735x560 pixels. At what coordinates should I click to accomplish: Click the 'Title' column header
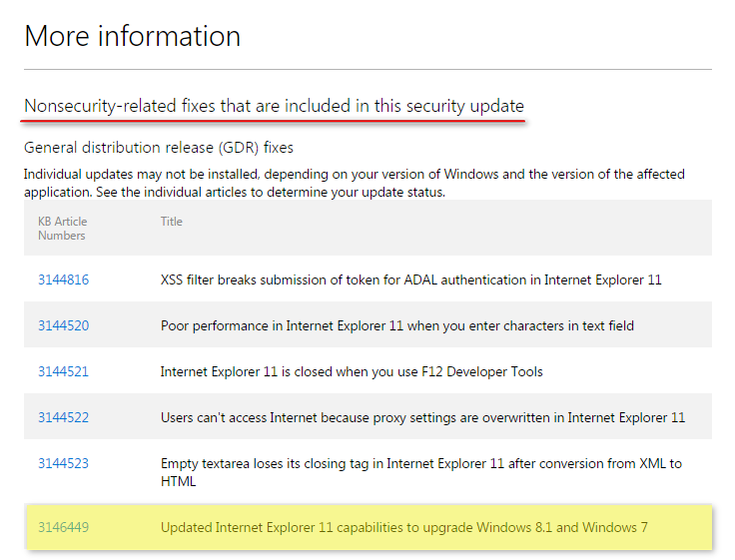172,222
